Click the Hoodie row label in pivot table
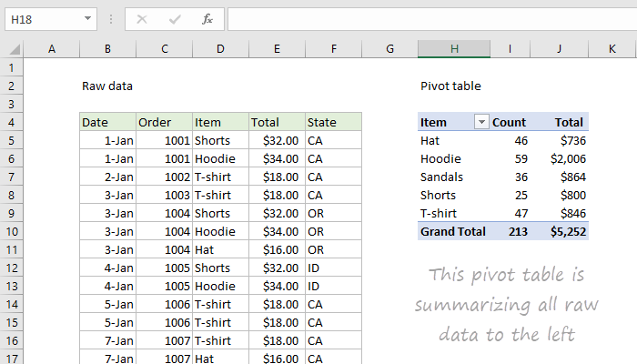Viewport: 637px width, 364px height. tap(441, 158)
